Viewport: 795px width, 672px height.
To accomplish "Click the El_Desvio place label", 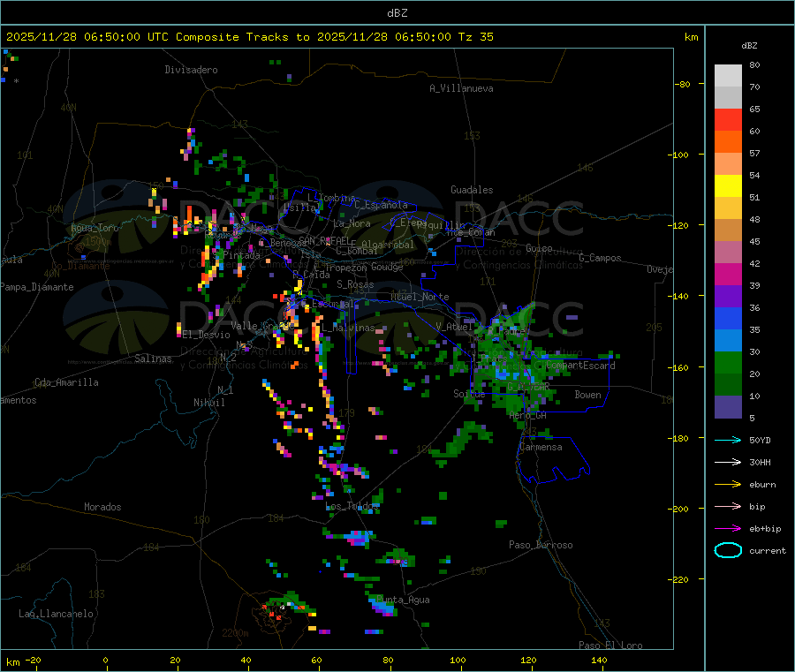I will (206, 335).
